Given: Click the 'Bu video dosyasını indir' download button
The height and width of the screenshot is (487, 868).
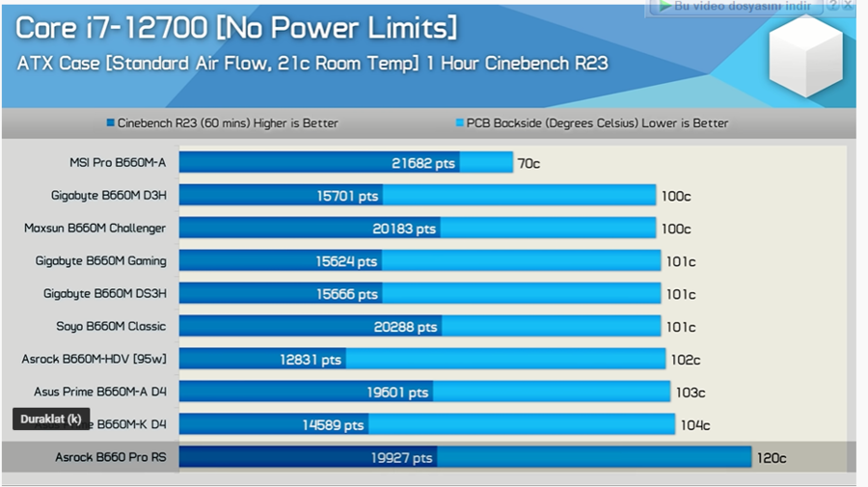Looking at the screenshot, I should pos(736,7).
